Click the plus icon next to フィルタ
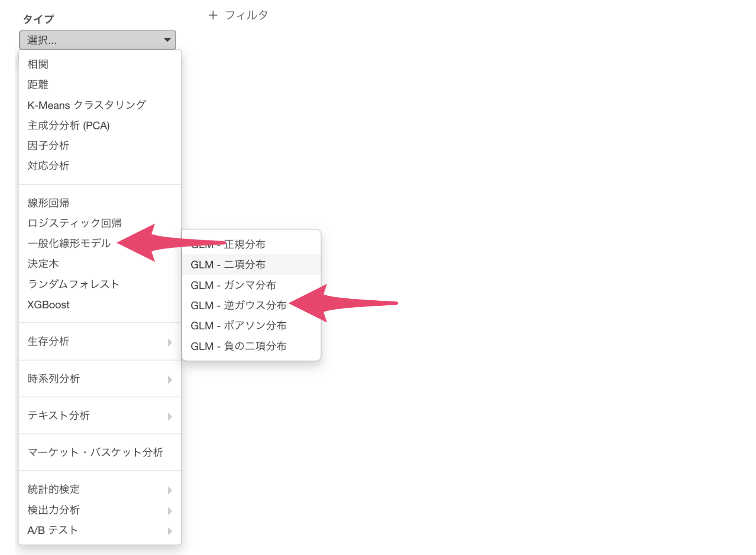The width and height of the screenshot is (756, 555). 213,15
